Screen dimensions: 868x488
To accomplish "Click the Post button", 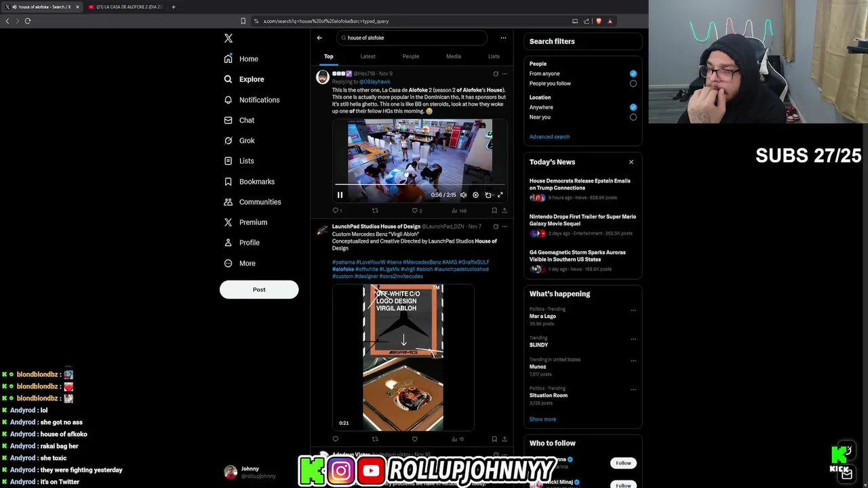I will [259, 289].
